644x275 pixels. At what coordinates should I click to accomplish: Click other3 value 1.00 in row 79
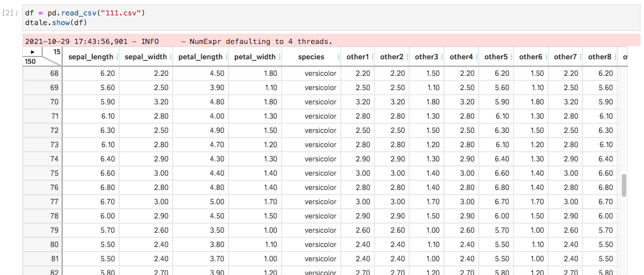point(433,230)
